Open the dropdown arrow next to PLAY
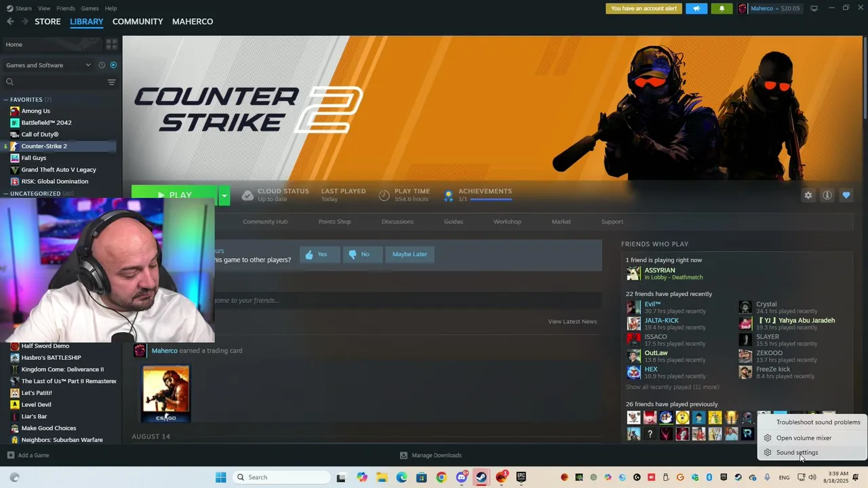The height and width of the screenshot is (488, 868). pos(224,195)
